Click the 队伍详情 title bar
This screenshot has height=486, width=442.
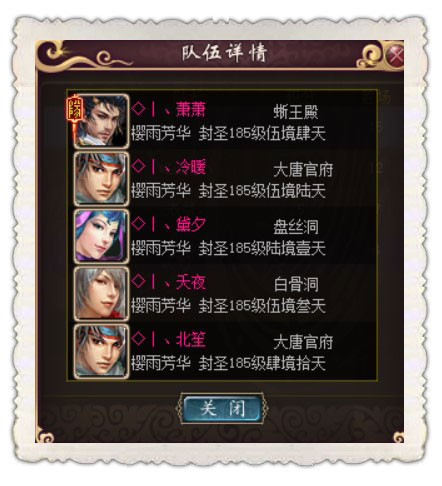click(x=220, y=53)
